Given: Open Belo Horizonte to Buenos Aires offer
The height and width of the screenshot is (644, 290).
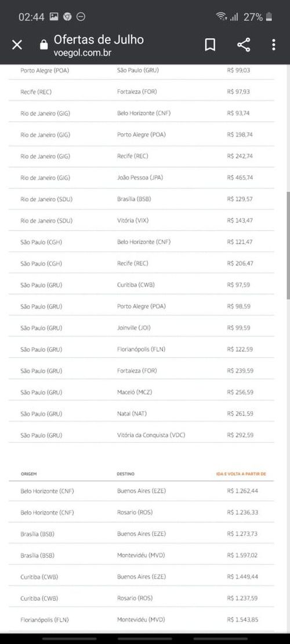Looking at the screenshot, I should (142, 491).
